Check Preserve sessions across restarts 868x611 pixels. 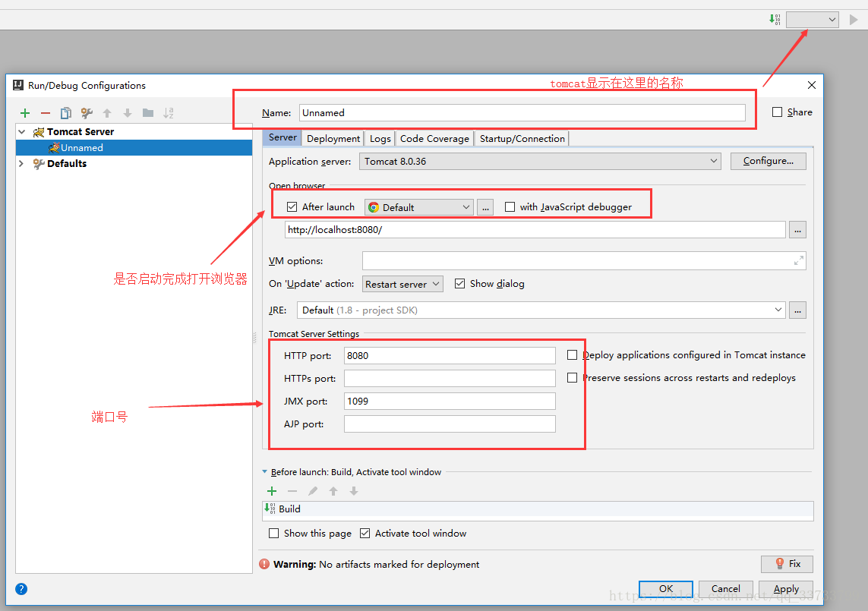[573, 378]
